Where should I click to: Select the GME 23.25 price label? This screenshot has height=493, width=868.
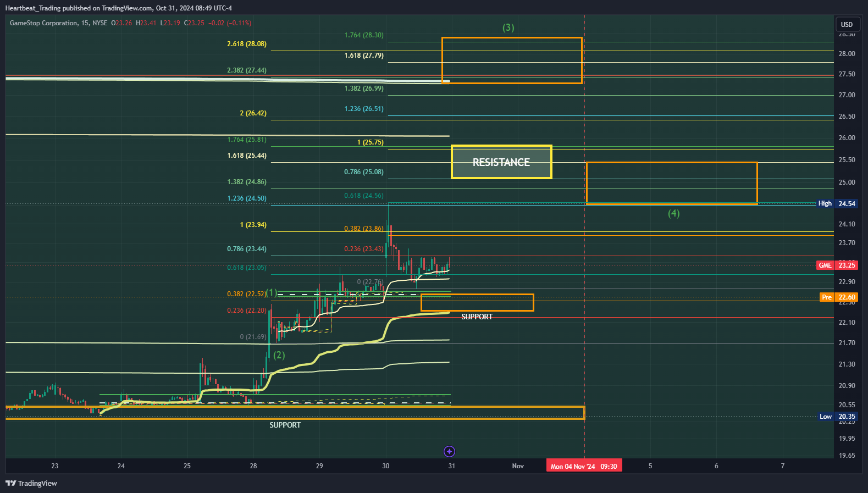click(x=837, y=265)
